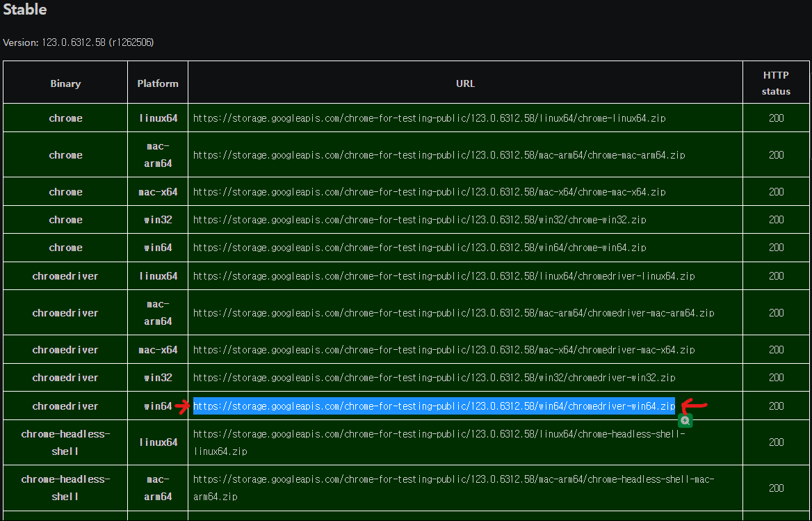Click the win32 platform cell in the chromedriver row
Viewport: 812px width, 521px height.
pos(158,378)
